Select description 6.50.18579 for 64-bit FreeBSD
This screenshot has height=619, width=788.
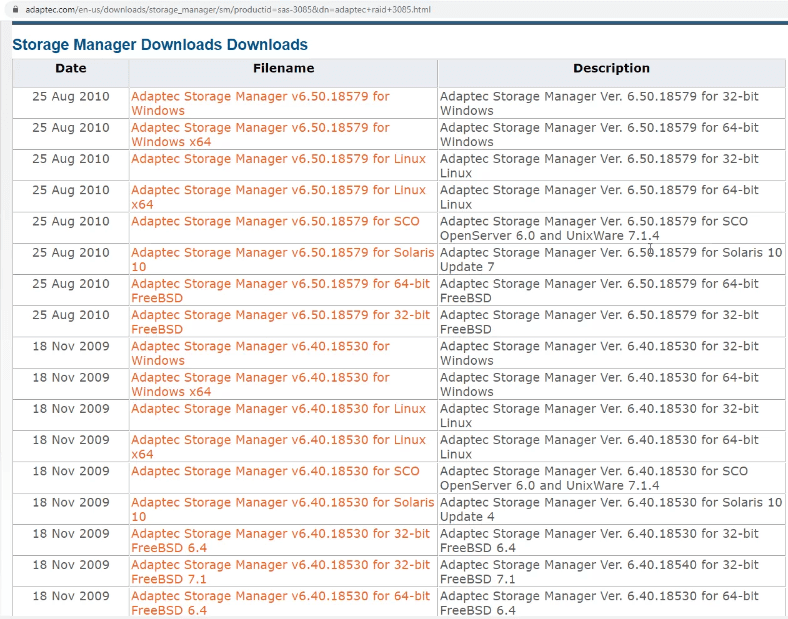point(599,290)
